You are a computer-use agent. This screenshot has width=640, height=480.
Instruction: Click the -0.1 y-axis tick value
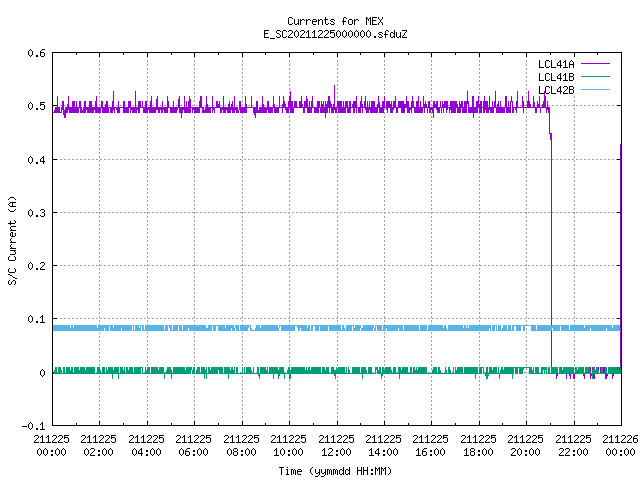pos(33,426)
